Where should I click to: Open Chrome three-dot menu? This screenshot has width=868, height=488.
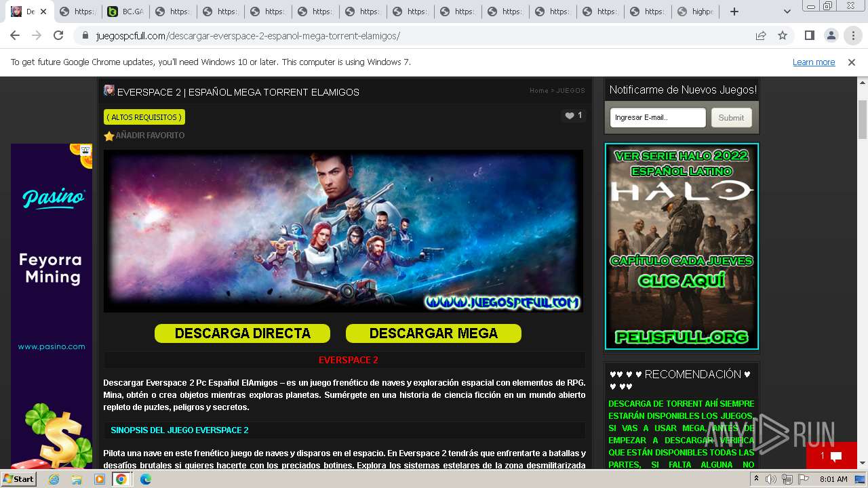(853, 35)
